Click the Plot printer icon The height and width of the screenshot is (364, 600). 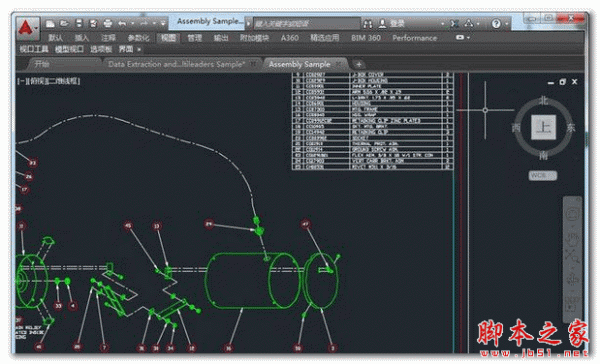pos(108,24)
